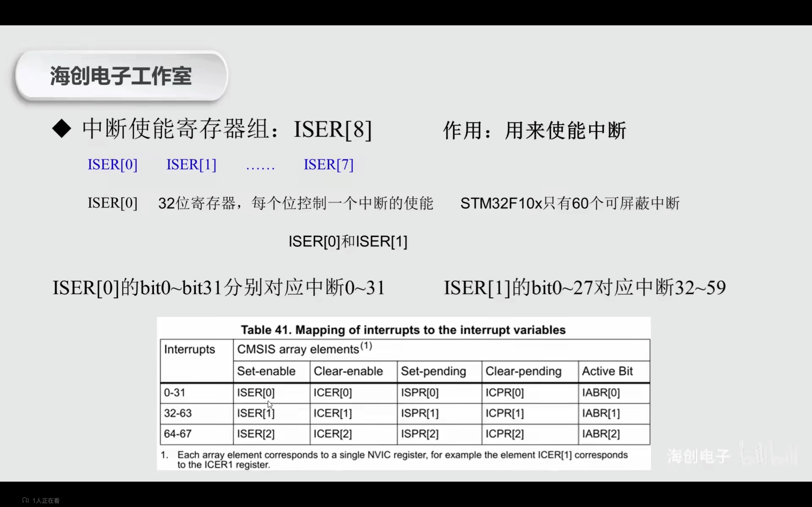Click the 1人正在看 viewer count text
The width and height of the screenshot is (812, 507).
click(x=46, y=500)
